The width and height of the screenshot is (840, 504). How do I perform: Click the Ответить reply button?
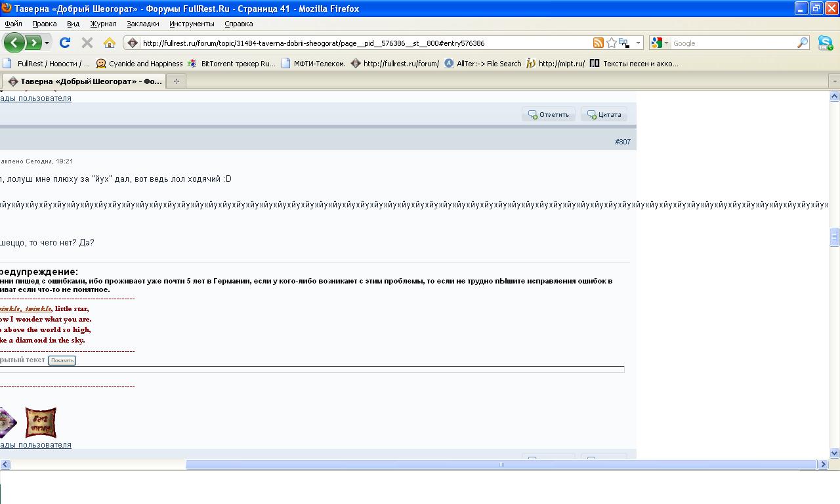click(x=549, y=115)
